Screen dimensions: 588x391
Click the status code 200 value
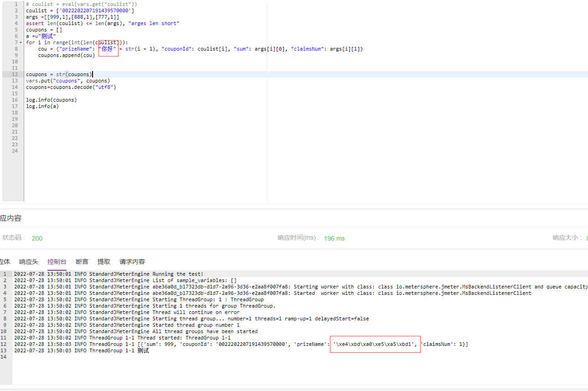point(37,238)
